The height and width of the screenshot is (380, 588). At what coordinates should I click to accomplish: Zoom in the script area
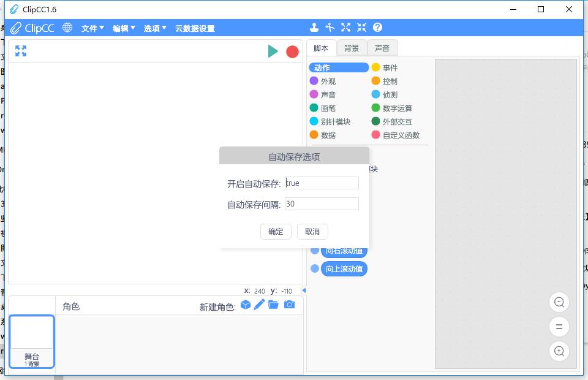559,351
